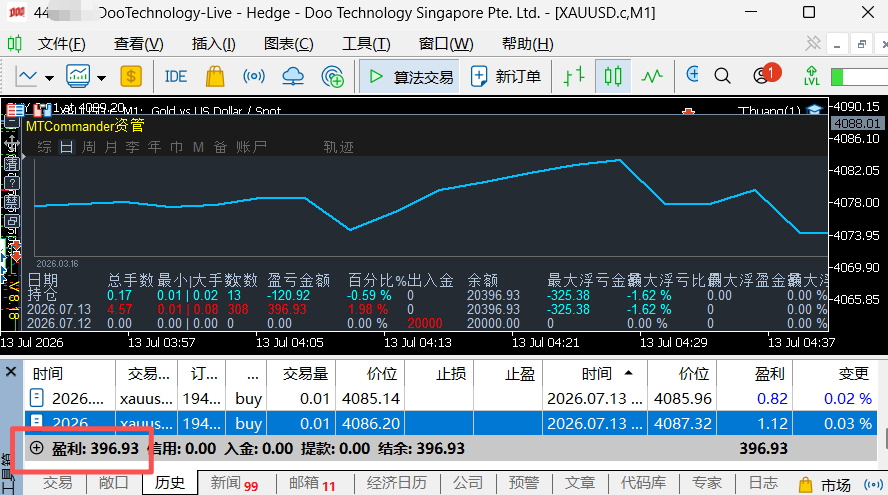Toggle the 轨迹 track option

pyautogui.click(x=338, y=147)
